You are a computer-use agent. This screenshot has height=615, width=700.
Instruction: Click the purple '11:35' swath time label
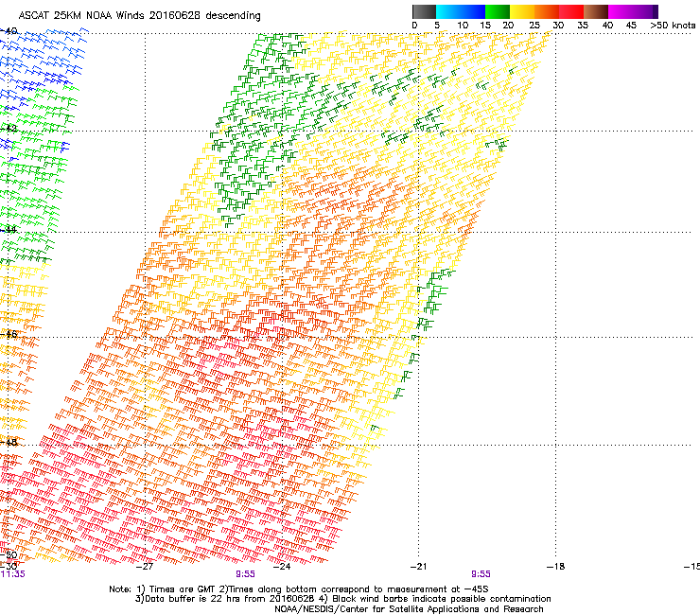(x=12, y=574)
